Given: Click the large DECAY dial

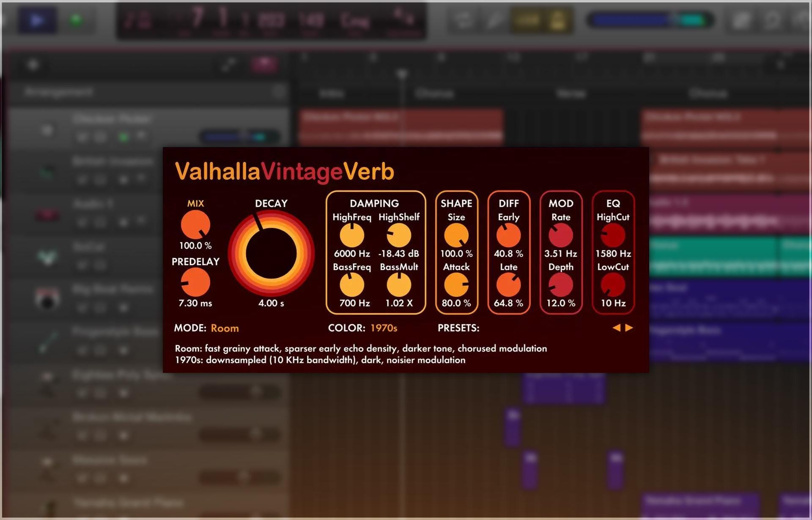Looking at the screenshot, I should pyautogui.click(x=271, y=254).
